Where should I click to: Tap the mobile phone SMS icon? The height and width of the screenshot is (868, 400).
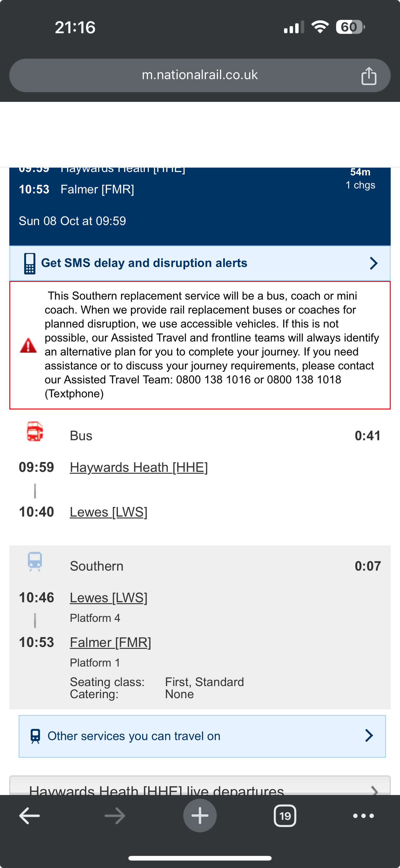pos(30,263)
